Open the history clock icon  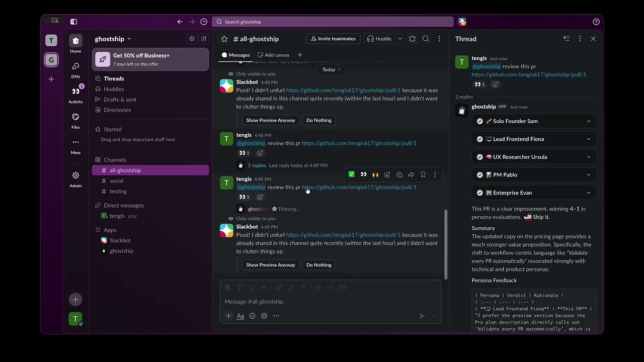coord(204,22)
